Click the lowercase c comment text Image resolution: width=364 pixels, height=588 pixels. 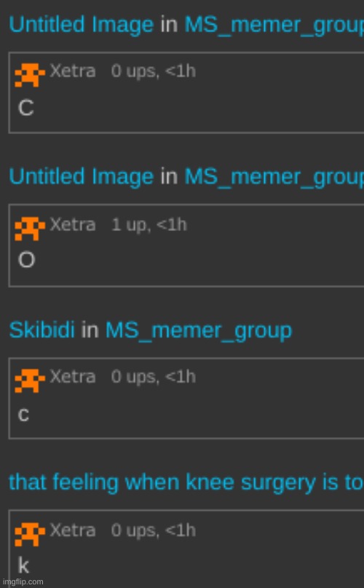click(x=23, y=415)
